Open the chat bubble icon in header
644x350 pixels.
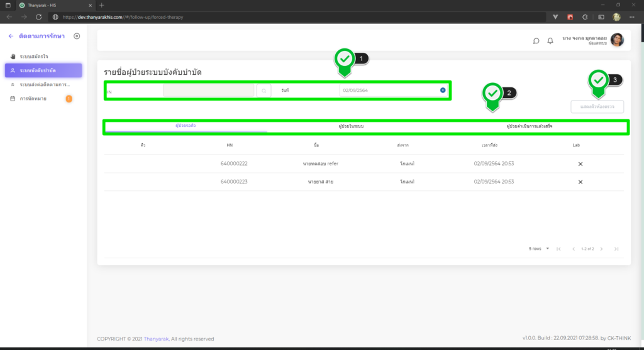coord(536,41)
